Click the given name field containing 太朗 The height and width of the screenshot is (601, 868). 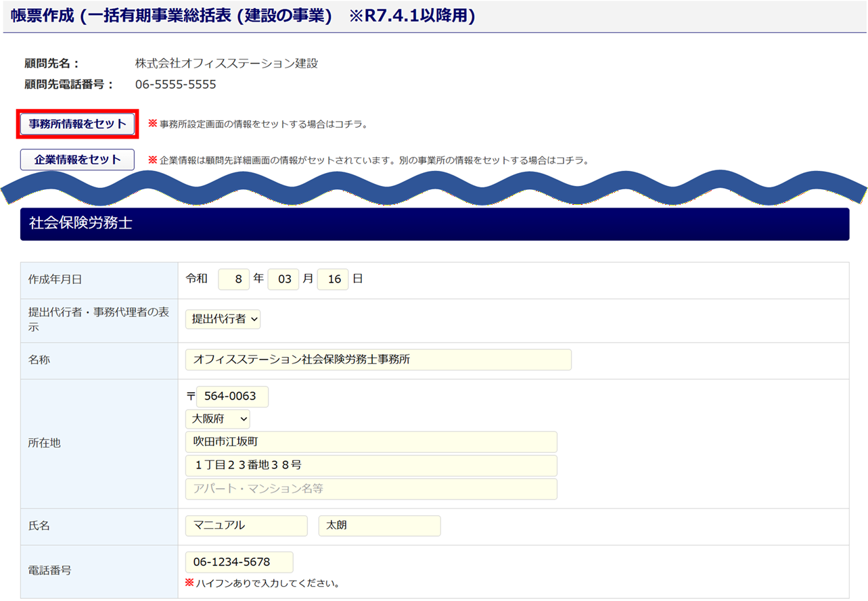379,525
